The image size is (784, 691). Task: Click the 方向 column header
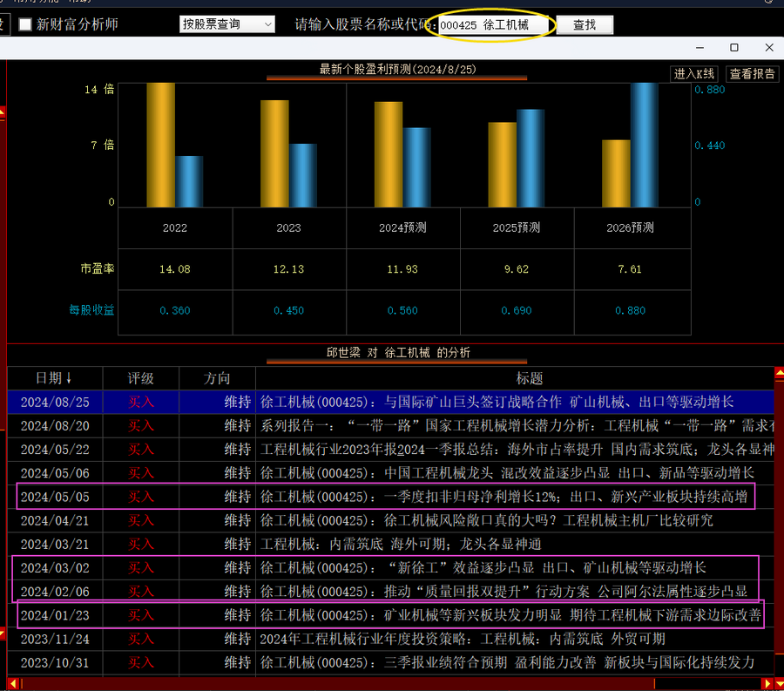[217, 378]
